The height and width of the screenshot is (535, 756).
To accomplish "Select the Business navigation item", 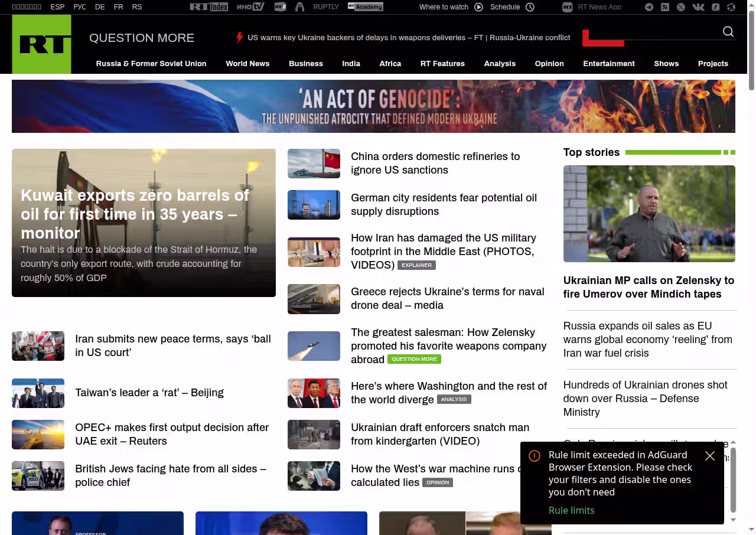I will click(x=306, y=64).
